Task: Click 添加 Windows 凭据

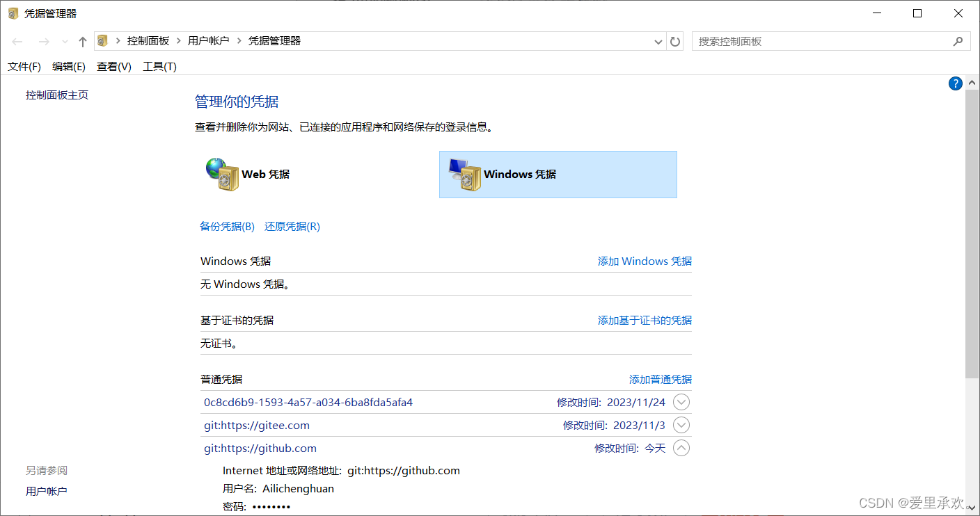Action: coord(645,261)
